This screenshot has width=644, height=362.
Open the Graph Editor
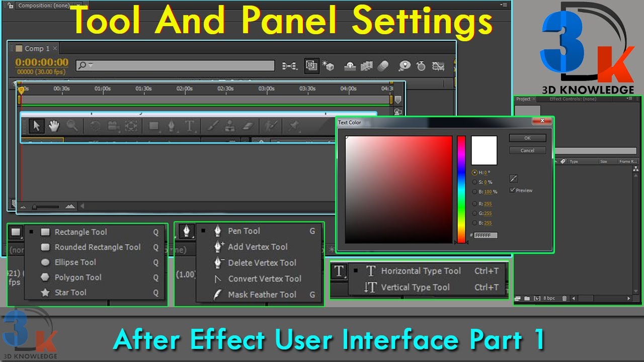439,66
